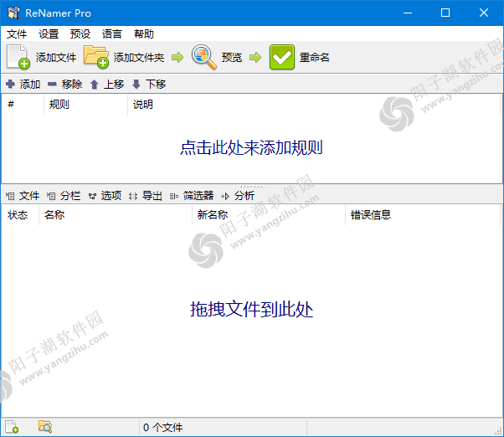Sort by the 新名称 column header
Viewport: 504px width, 437px height.
pos(269,214)
